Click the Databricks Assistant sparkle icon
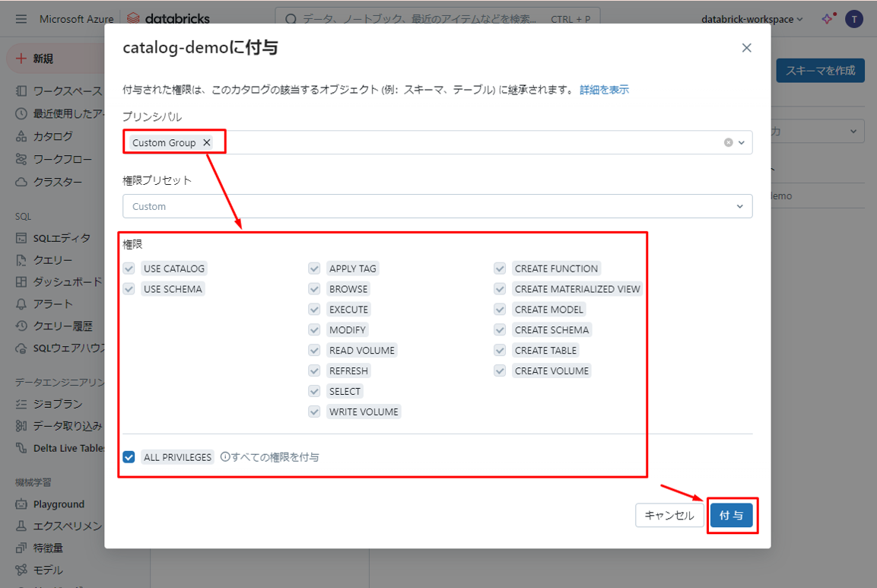The width and height of the screenshot is (877, 588). (x=828, y=19)
